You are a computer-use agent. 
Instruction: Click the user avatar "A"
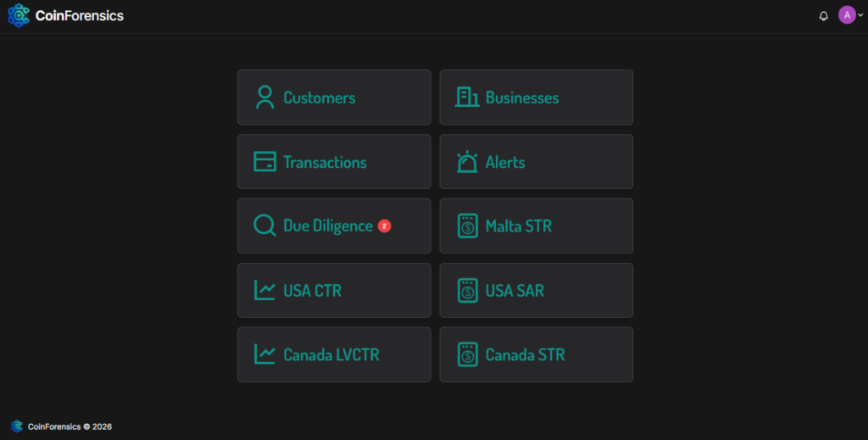847,15
